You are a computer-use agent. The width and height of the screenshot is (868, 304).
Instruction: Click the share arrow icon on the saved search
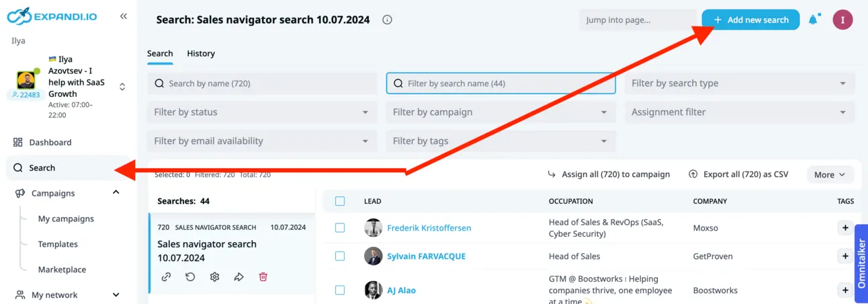(x=238, y=276)
